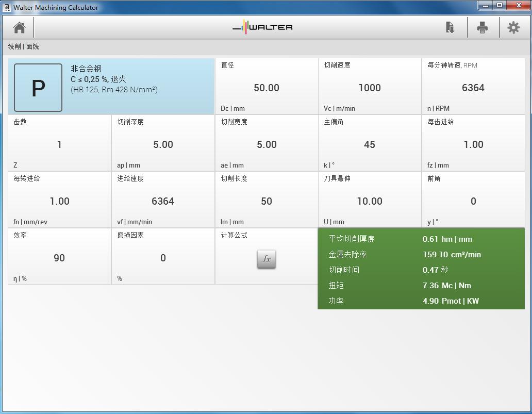This screenshot has height=414, width=532.
Task: Edit wear factor value 0
Action: (x=163, y=258)
